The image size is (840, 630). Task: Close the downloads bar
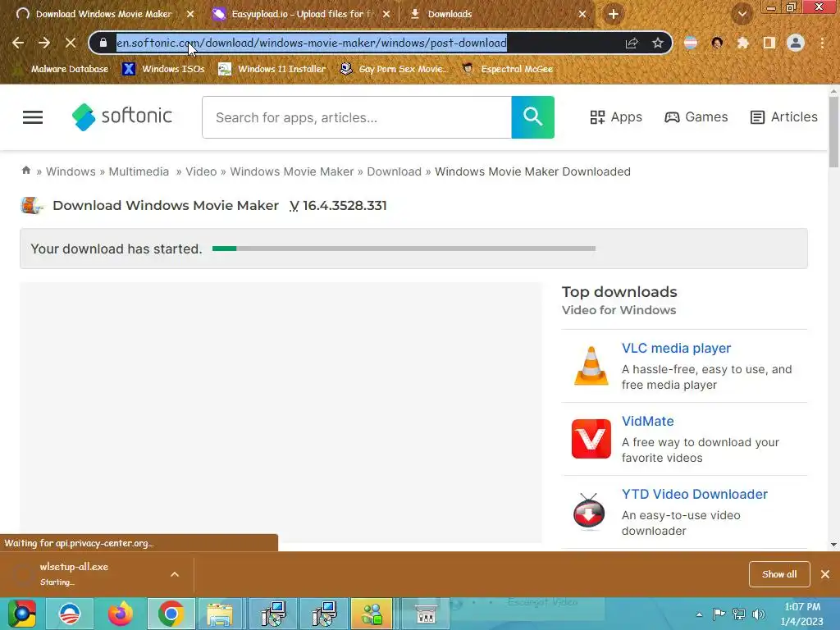(825, 574)
